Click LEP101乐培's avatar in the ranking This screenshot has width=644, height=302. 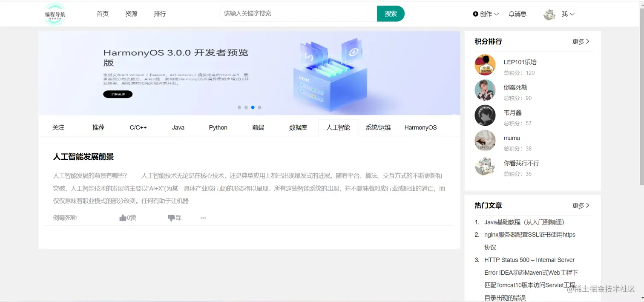[485, 65]
